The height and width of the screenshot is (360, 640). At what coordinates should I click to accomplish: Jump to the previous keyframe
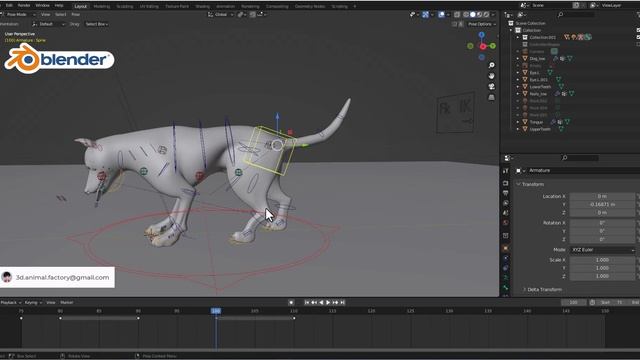[314, 302]
